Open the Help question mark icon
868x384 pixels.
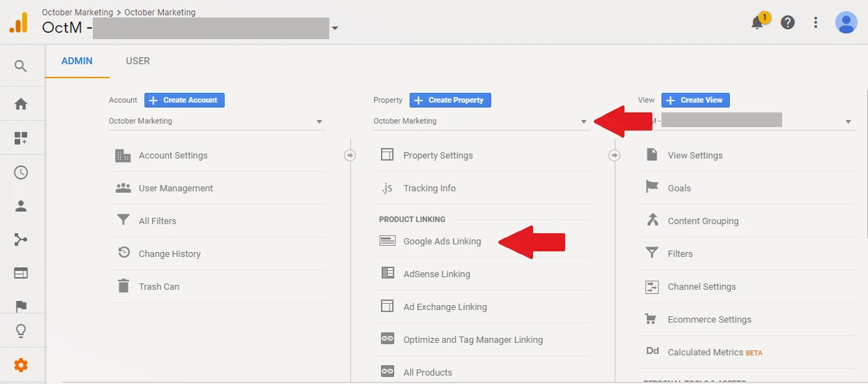tap(788, 22)
